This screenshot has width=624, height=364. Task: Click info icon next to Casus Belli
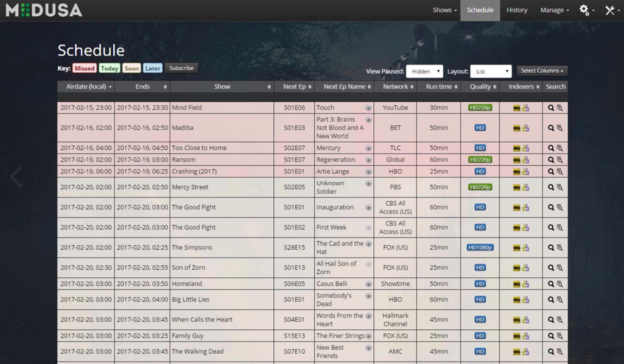(x=369, y=284)
